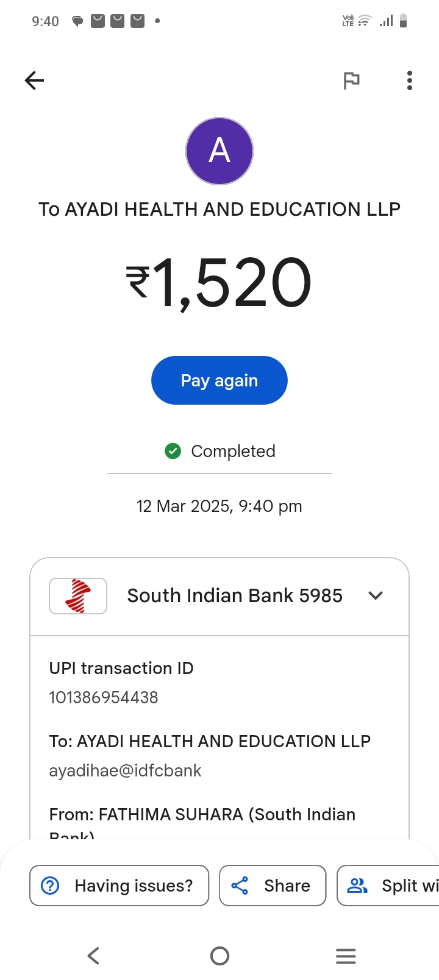The height and width of the screenshot is (980, 439).
Task: Tap the ₹1,520 payment amount
Action: point(220,283)
